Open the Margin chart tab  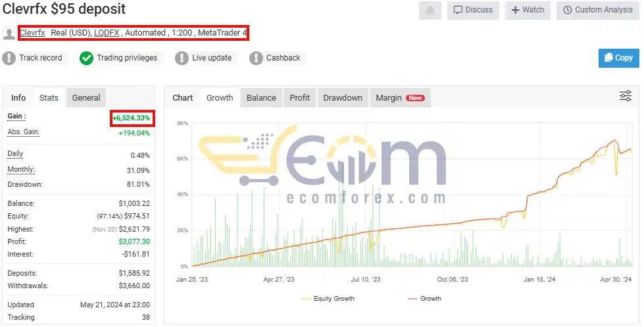[400, 98]
